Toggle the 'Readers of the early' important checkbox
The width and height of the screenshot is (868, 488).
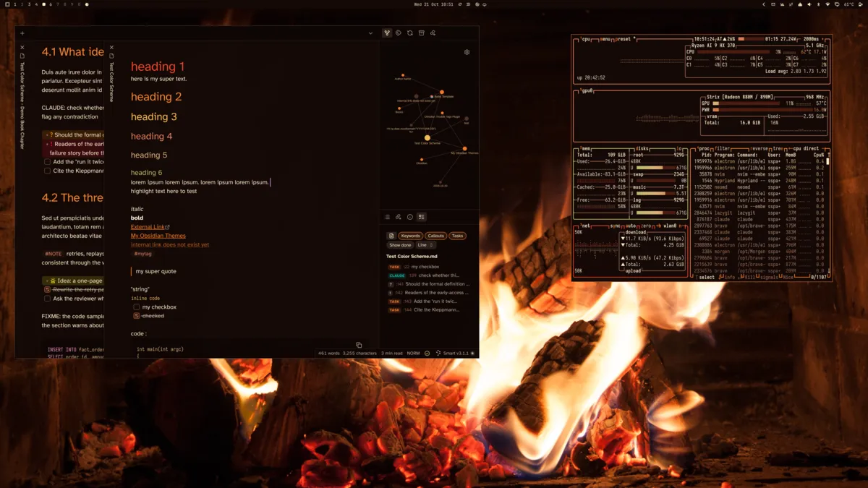(x=50, y=144)
